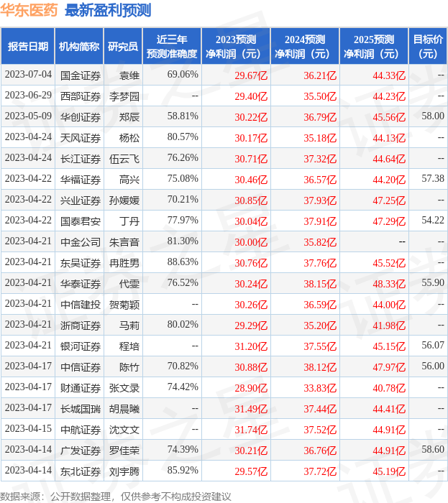
Task: Click analyst name 伍云飞
Action: click(124, 159)
